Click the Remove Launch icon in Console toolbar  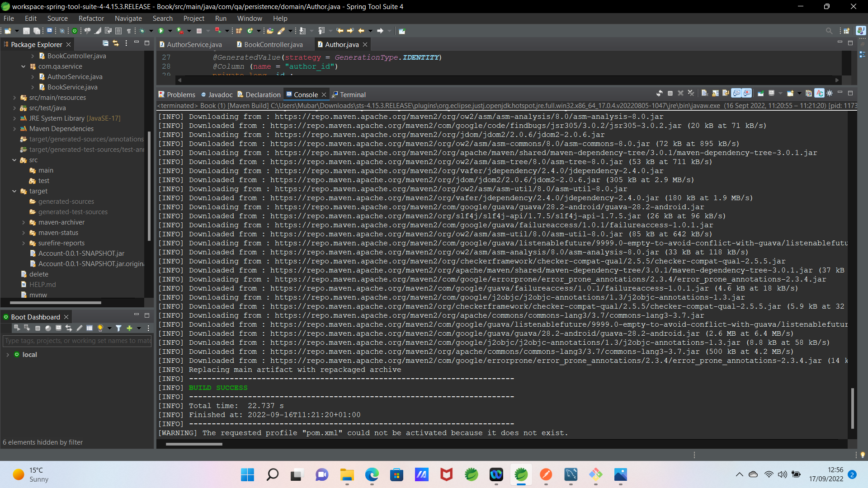pos(680,93)
